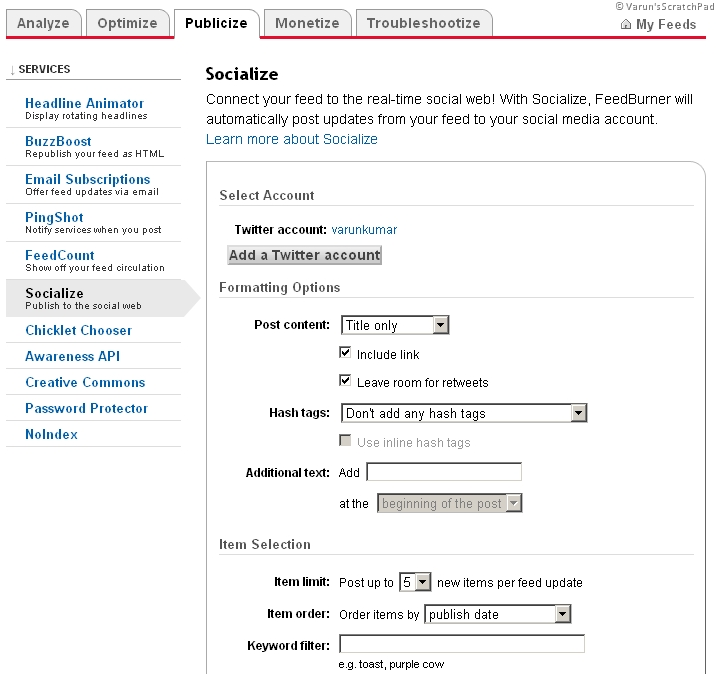Switch to the Analyze tab
The height and width of the screenshot is (674, 716).
(43, 23)
